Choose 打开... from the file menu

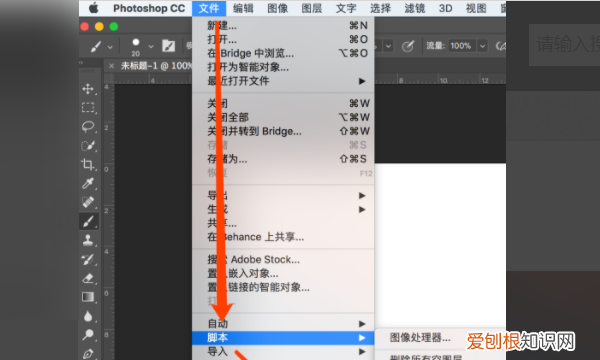coord(283,39)
